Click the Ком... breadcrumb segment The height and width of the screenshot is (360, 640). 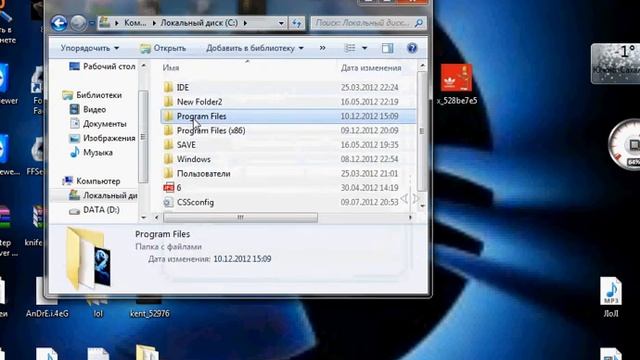point(135,23)
